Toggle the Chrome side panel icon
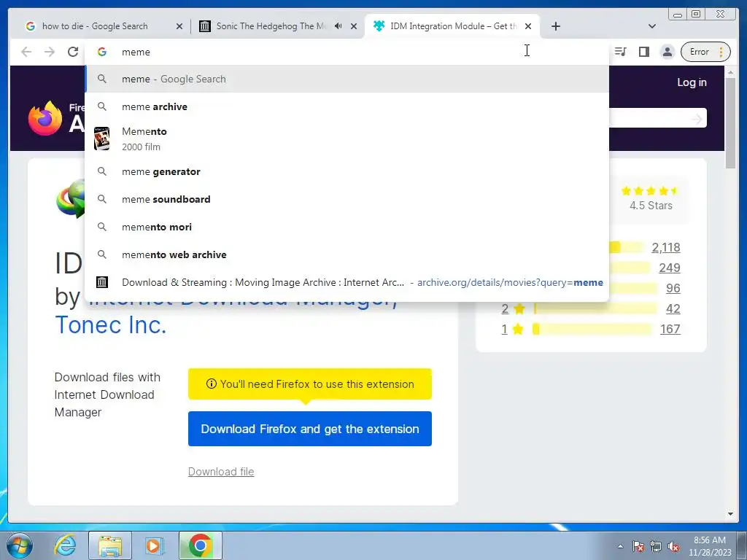Image resolution: width=747 pixels, height=560 pixels. point(644,52)
